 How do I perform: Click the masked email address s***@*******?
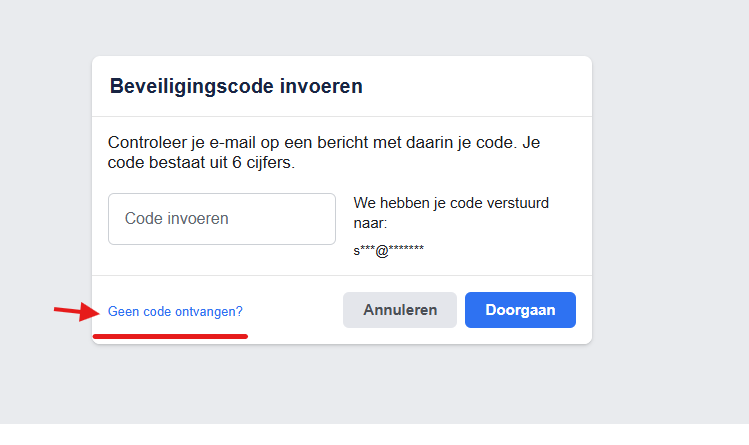pyautogui.click(x=388, y=250)
